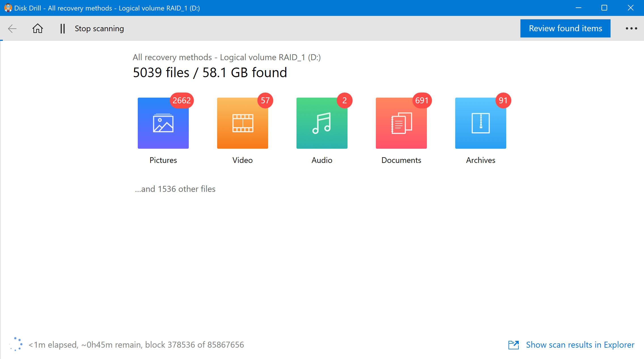Screen dimensions: 644x359
Task: Click Stop scanning in the toolbar
Action: pos(99,28)
